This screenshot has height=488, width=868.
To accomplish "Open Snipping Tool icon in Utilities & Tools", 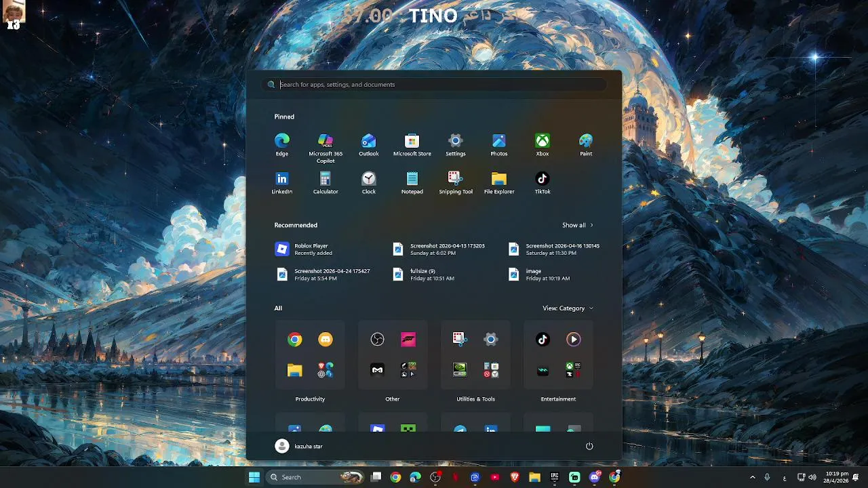I will 460,340.
